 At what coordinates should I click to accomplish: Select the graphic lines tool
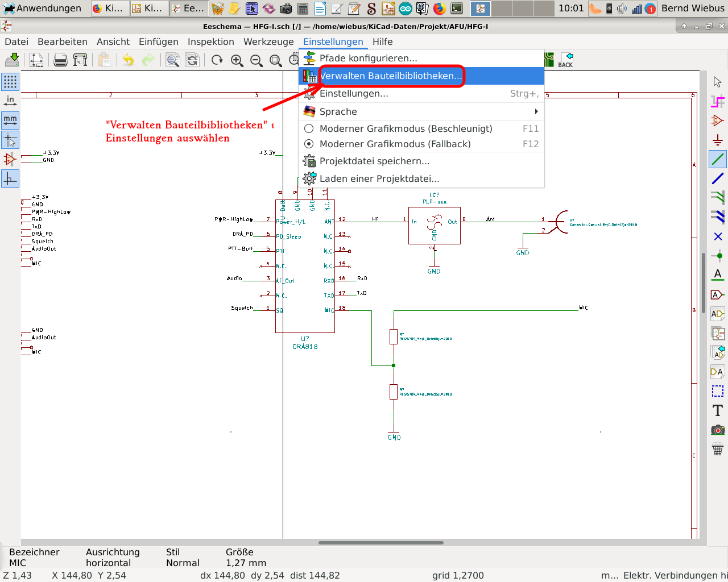(x=718, y=391)
